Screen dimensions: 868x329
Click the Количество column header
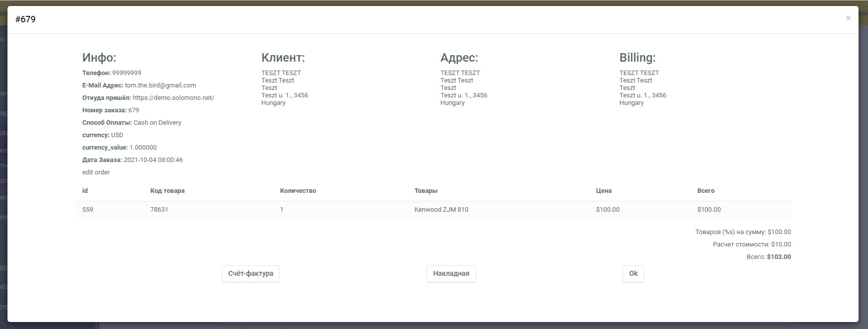pyautogui.click(x=297, y=191)
